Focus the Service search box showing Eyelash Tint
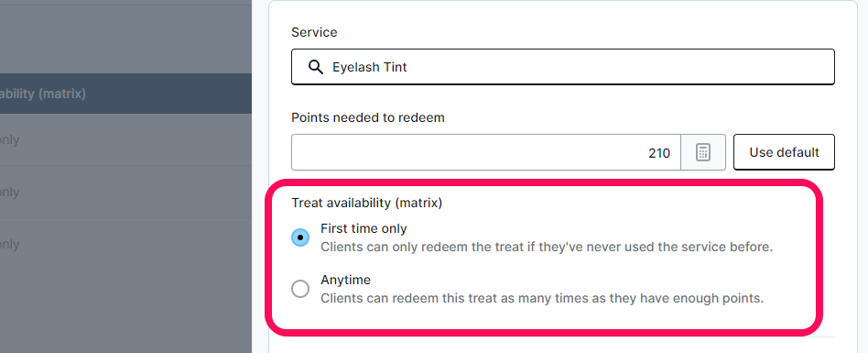 pos(563,67)
